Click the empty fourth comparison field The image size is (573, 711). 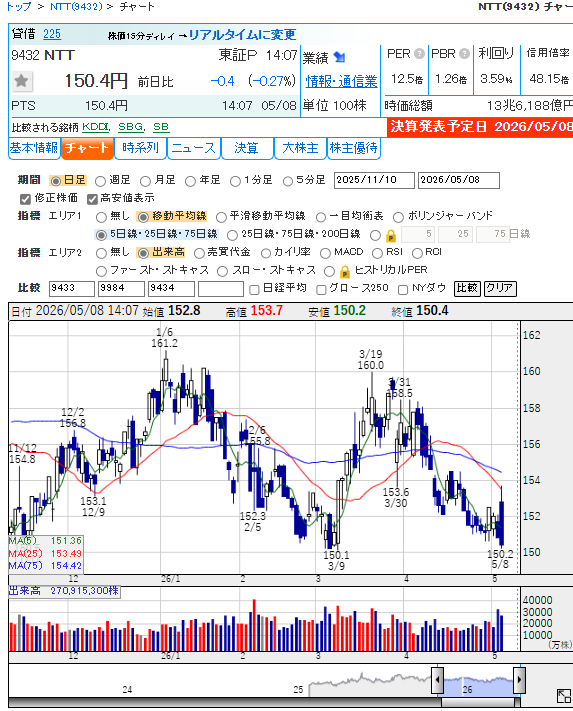tap(221, 289)
